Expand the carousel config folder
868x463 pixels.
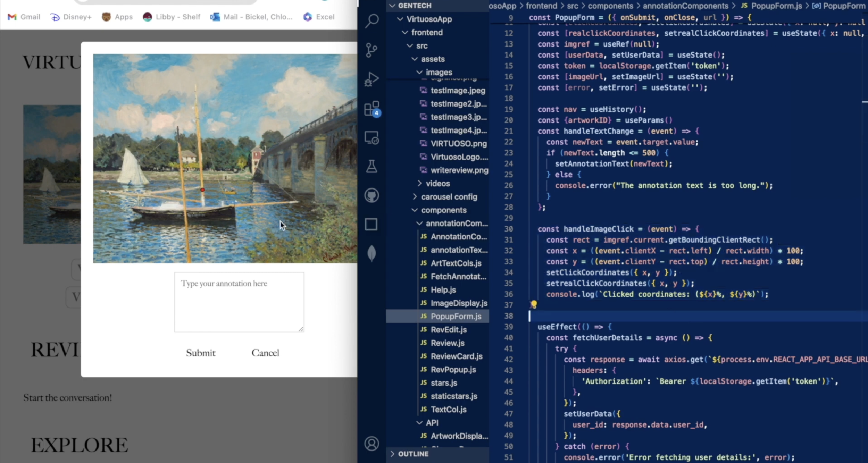(x=449, y=197)
